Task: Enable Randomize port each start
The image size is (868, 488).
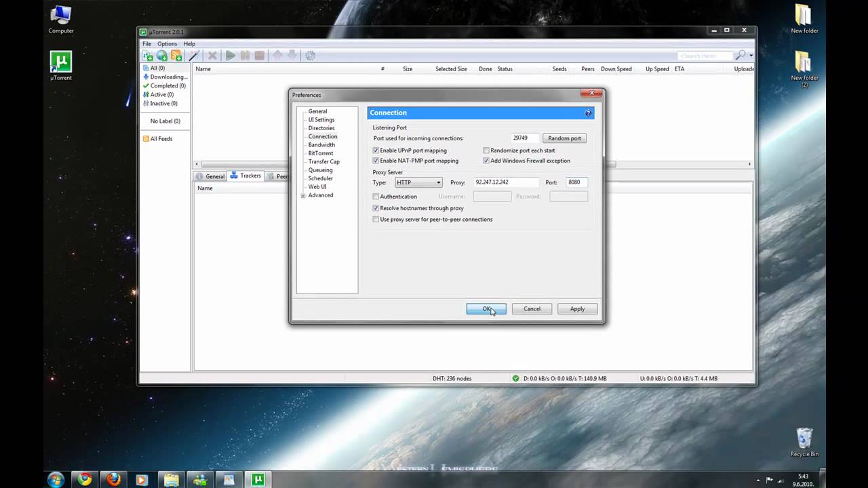Action: 486,150
